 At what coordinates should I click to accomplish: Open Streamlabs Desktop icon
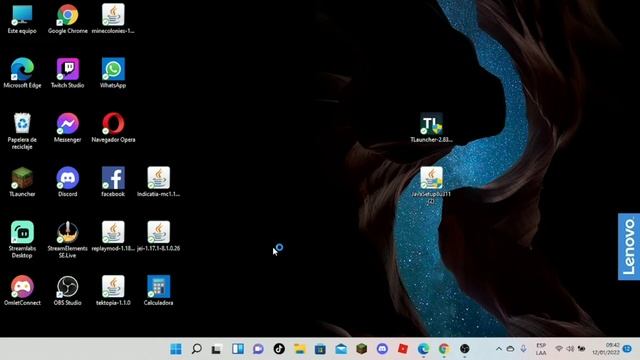click(22, 239)
